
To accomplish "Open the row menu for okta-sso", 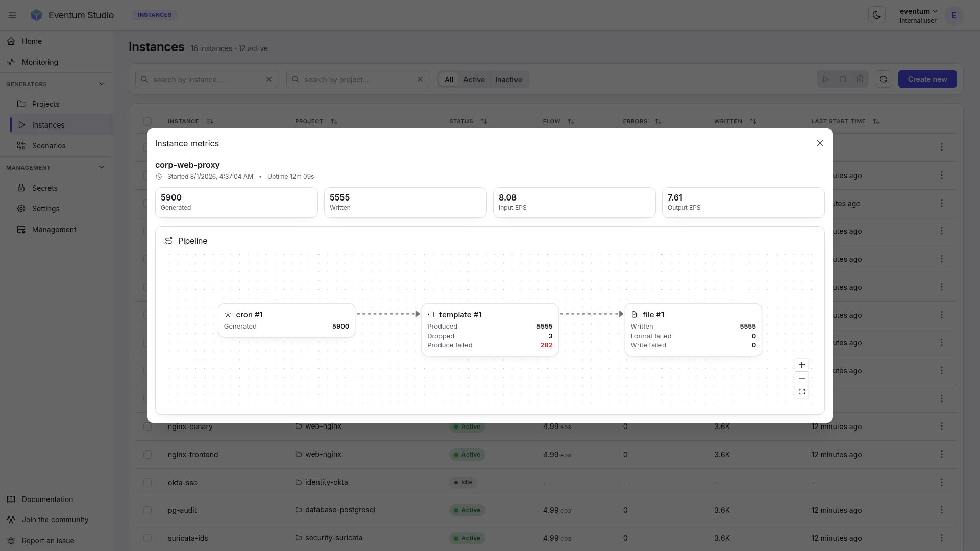I will [x=942, y=482].
